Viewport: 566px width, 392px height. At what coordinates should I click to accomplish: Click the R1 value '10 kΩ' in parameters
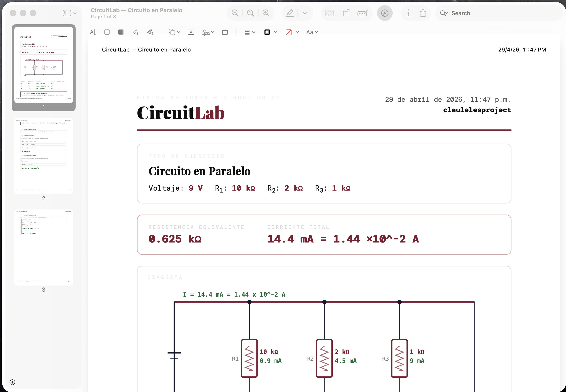243,188
